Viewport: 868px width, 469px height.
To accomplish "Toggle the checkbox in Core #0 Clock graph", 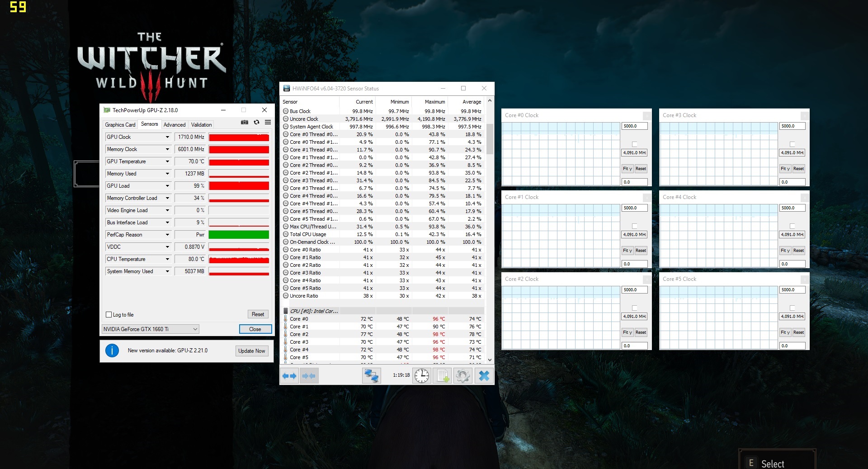I will [635, 144].
